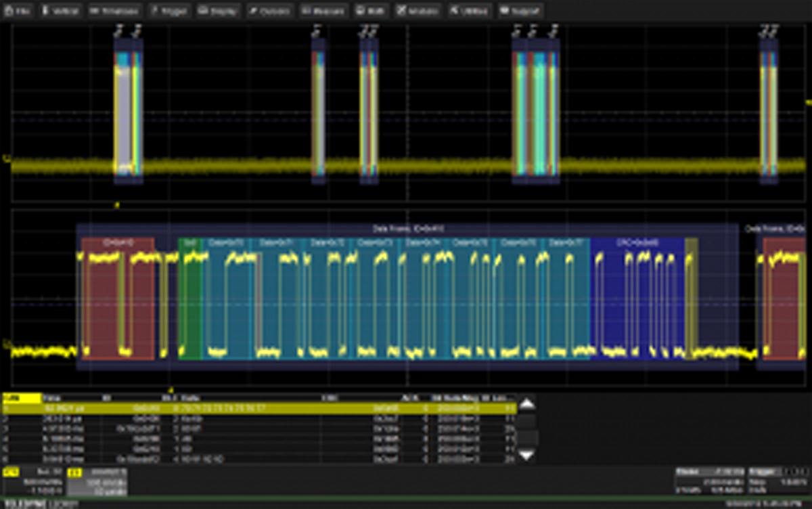Select the highlighted first decode table row
The height and width of the screenshot is (509, 812).
point(257,409)
